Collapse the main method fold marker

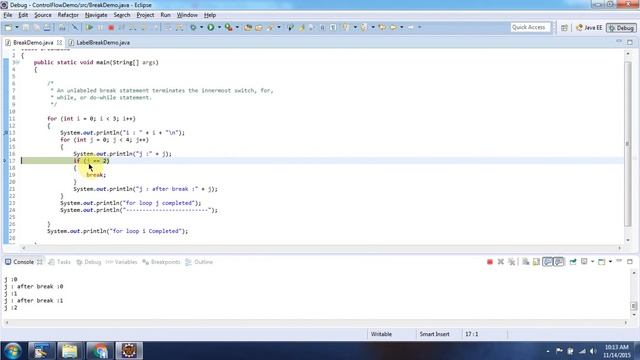17,62
